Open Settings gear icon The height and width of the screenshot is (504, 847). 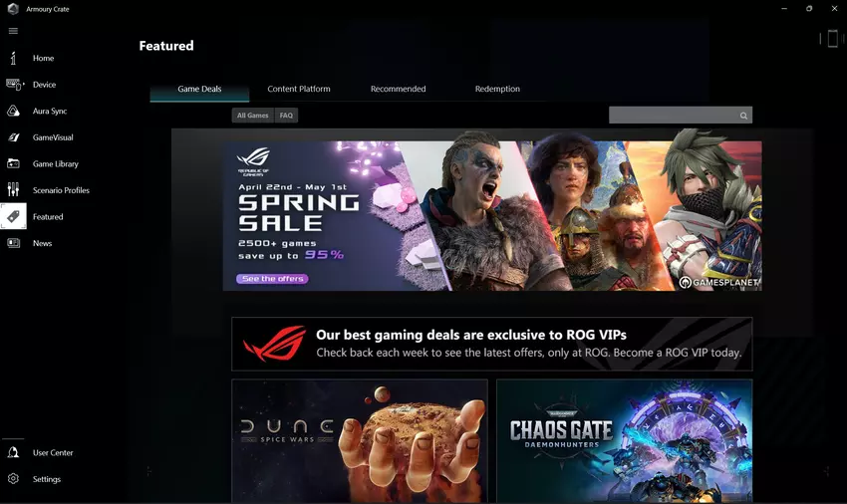tap(13, 479)
